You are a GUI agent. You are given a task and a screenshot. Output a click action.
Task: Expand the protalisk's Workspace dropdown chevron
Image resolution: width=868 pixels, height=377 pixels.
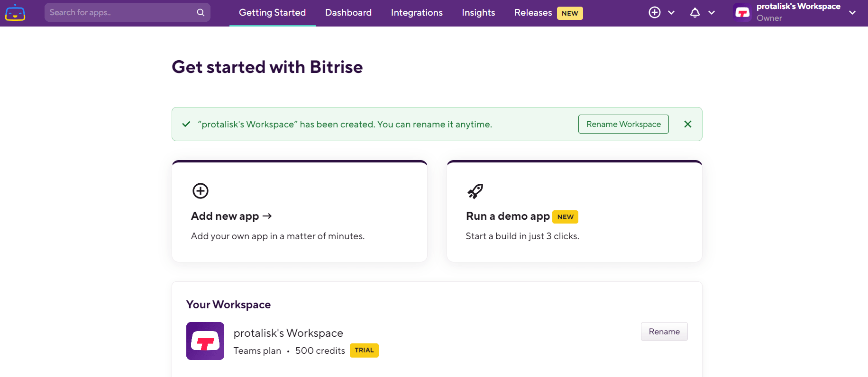pyautogui.click(x=852, y=13)
